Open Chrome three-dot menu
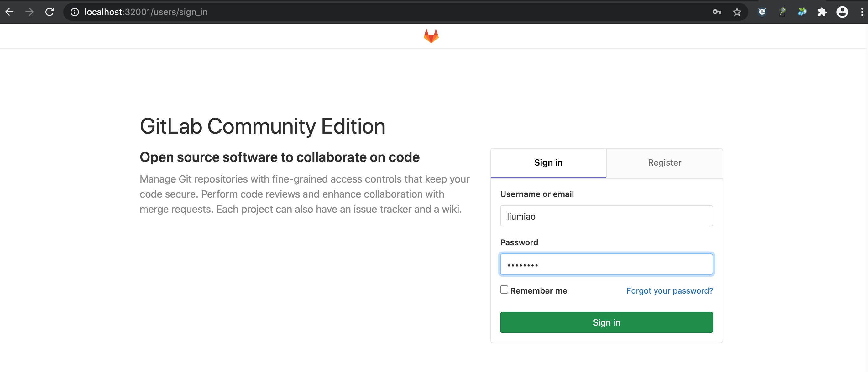868x372 pixels. click(x=862, y=12)
